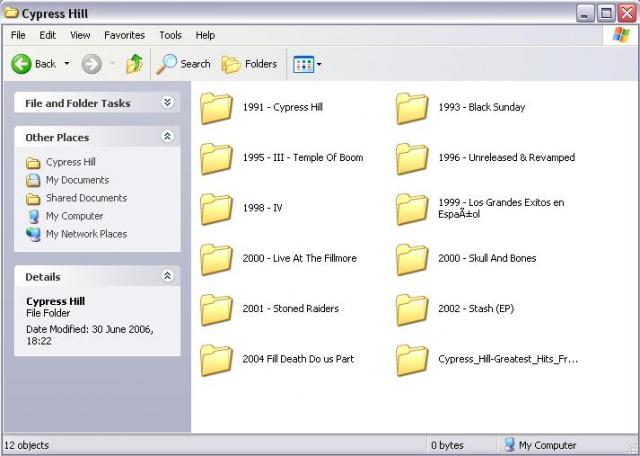Viewport: 640px width, 456px height.
Task: Click the '2002 - Stash (EP)' folder name
Action: [x=476, y=309]
